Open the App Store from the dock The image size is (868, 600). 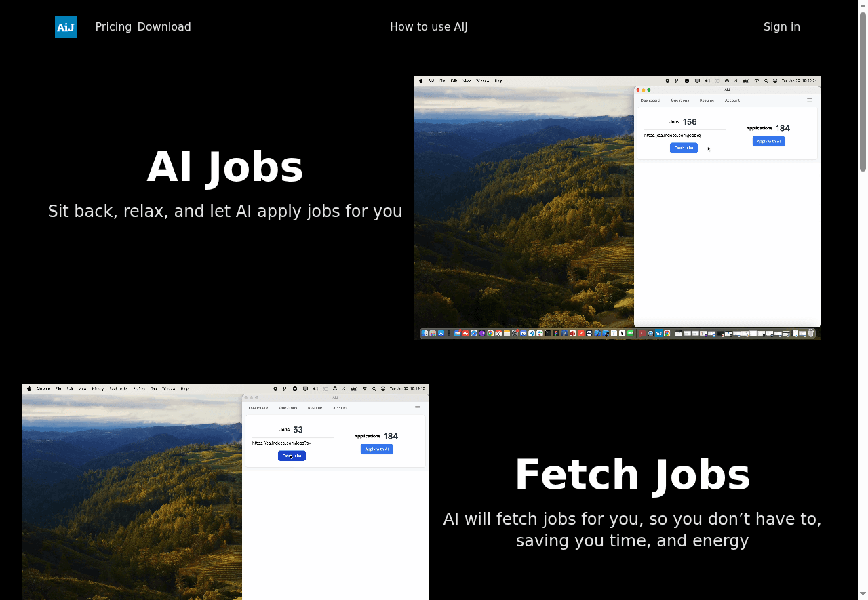tap(440, 333)
